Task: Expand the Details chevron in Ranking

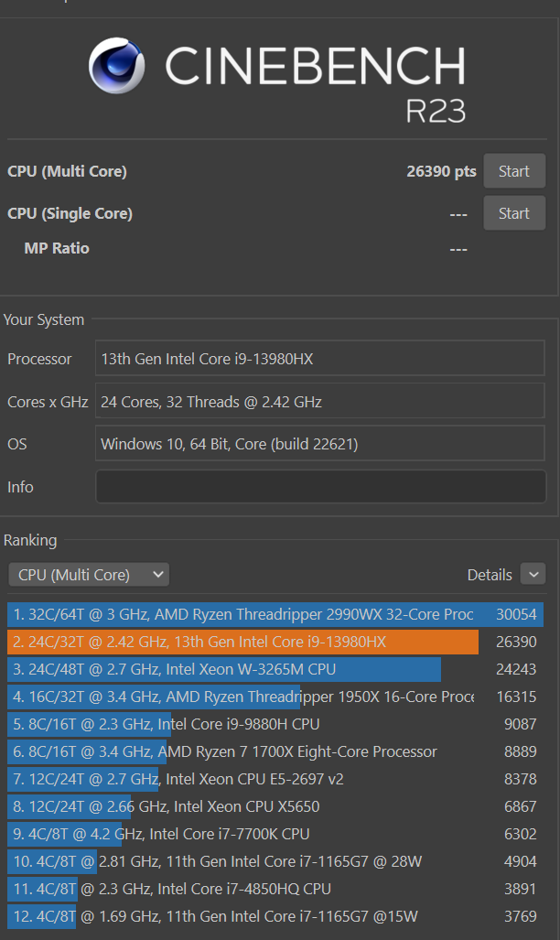Action: [533, 574]
